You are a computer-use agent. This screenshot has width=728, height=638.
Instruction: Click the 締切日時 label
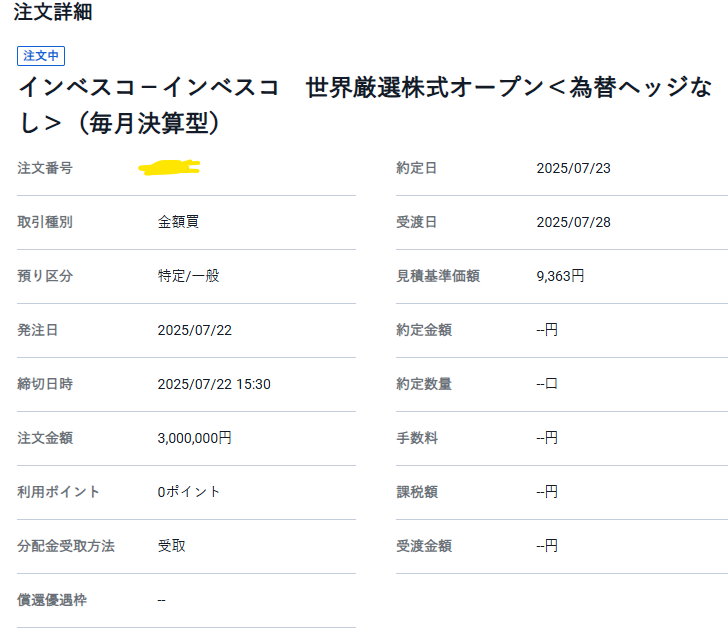[45, 384]
